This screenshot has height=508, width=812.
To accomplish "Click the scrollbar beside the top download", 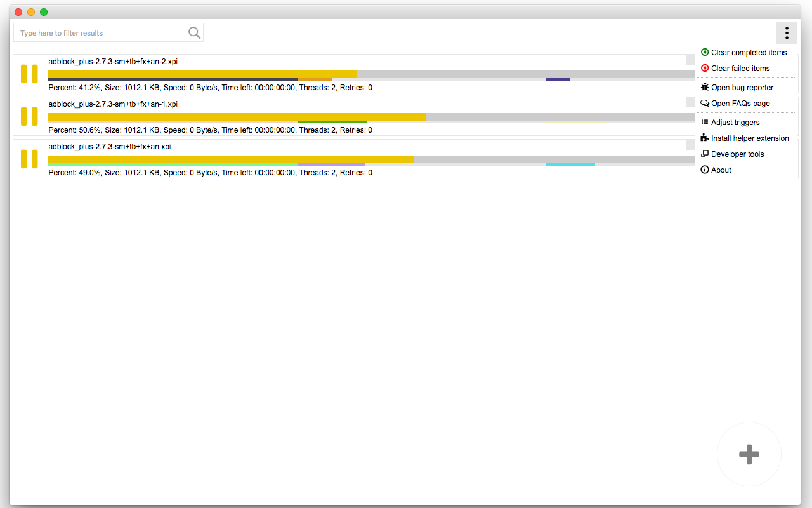I will point(691,59).
